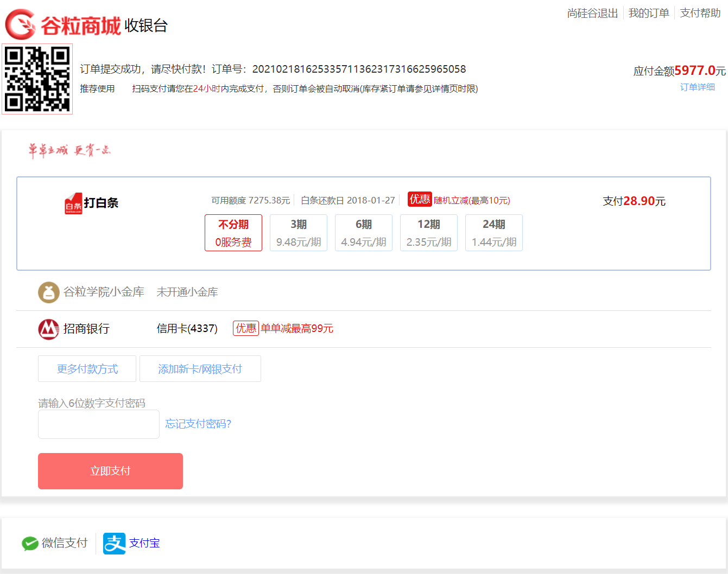The image size is (728, 574).
Task: Click the 谷粒商城 title text
Action: pyautogui.click(x=81, y=25)
